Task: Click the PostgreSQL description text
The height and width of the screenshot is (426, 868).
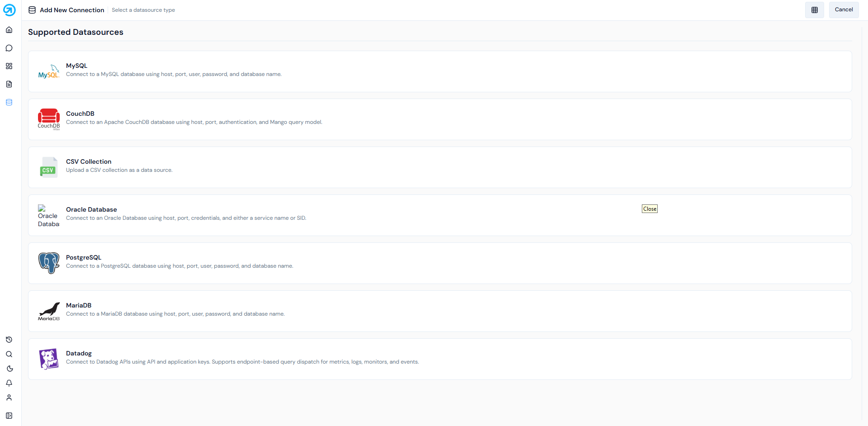Action: [x=180, y=266]
